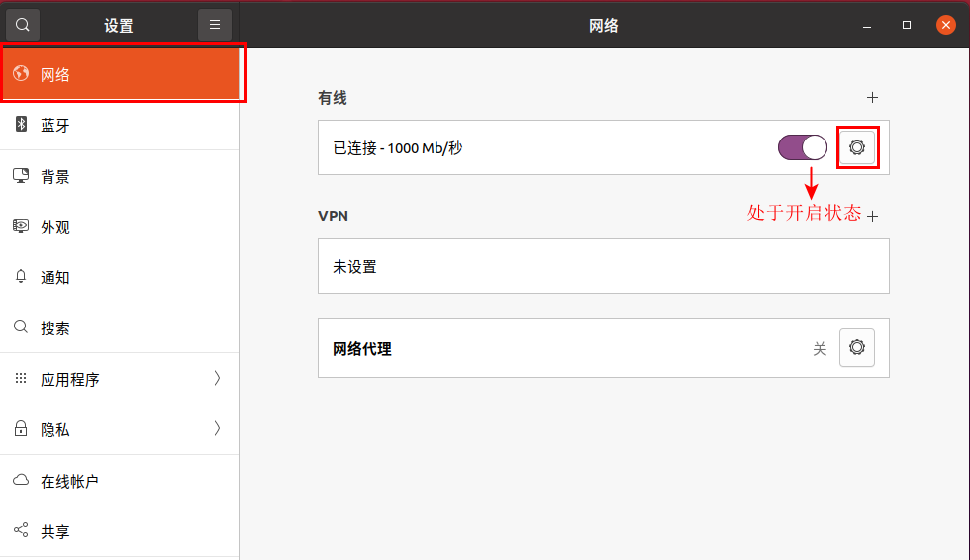Click the monitor icon beside 背景
Viewport: 970px width, 560px height.
pyautogui.click(x=21, y=175)
